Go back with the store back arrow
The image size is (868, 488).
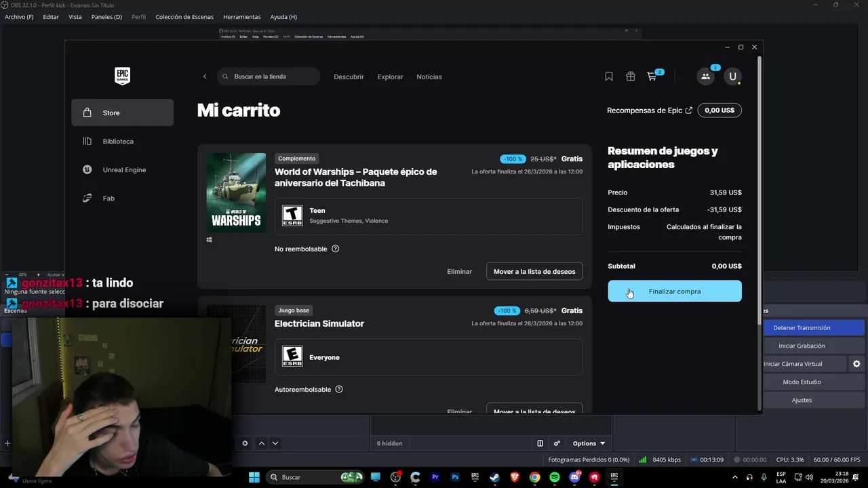click(205, 77)
